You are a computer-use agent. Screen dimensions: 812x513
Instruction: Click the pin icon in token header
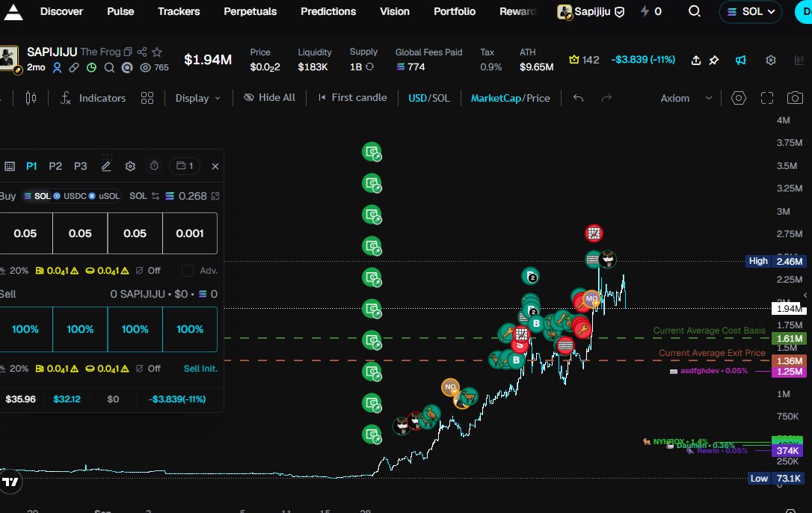point(714,61)
